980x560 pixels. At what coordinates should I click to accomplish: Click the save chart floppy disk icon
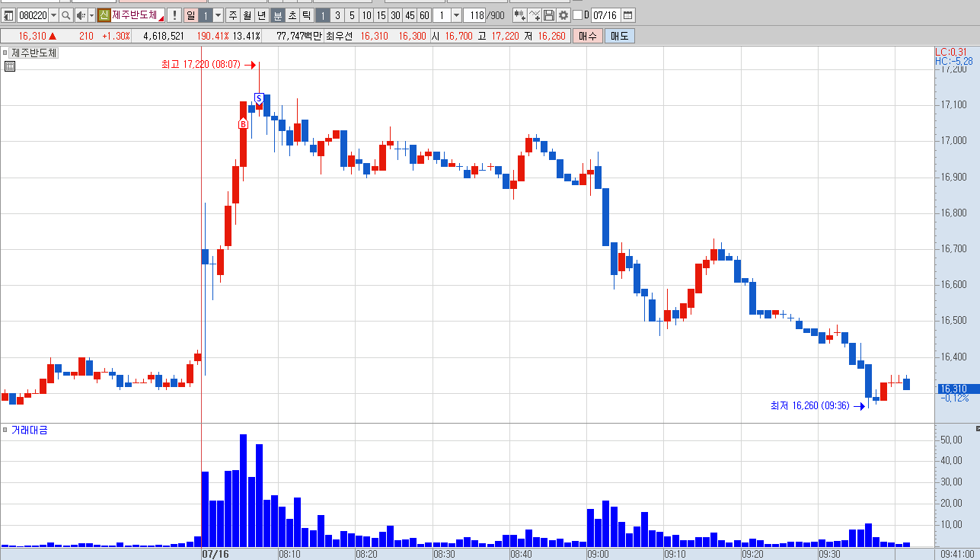(x=548, y=15)
